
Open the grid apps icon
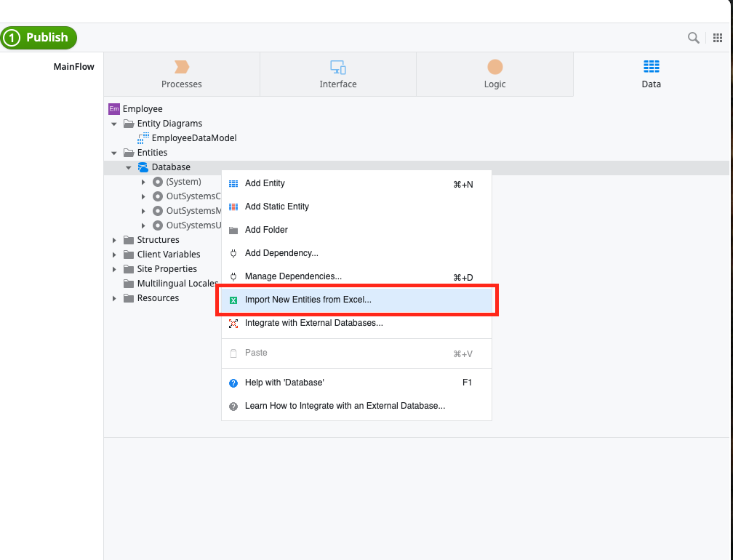tap(718, 38)
